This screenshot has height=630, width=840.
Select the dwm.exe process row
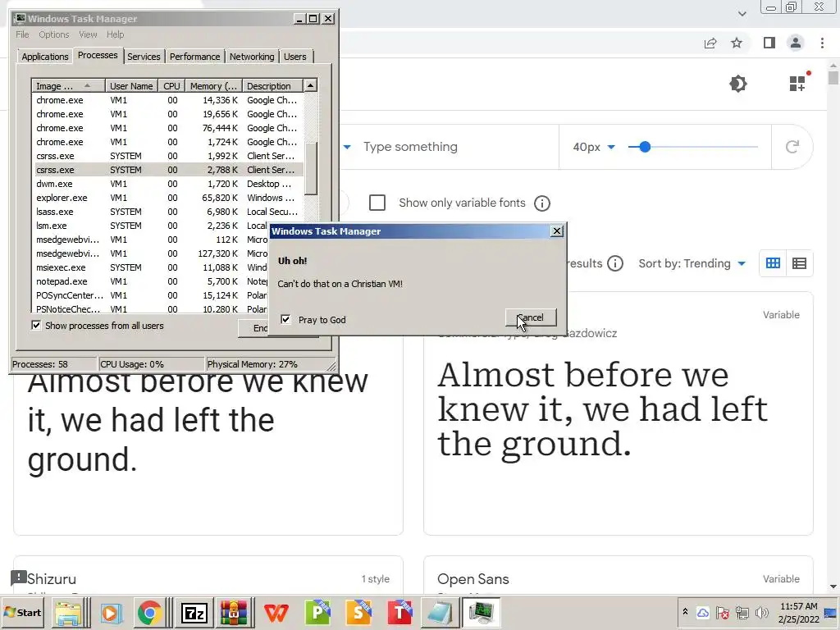point(167,184)
